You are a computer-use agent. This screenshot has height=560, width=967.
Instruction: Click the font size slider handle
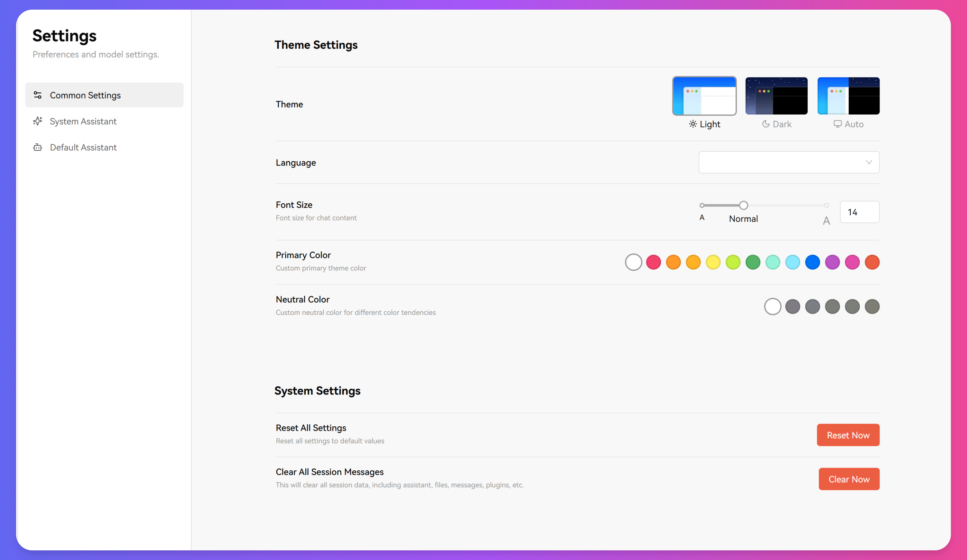click(x=743, y=206)
